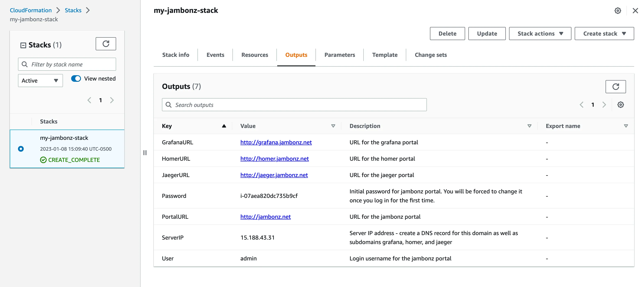Click the CREATE_COMPLETE status check icon
This screenshot has width=644, height=287.
[x=43, y=160]
